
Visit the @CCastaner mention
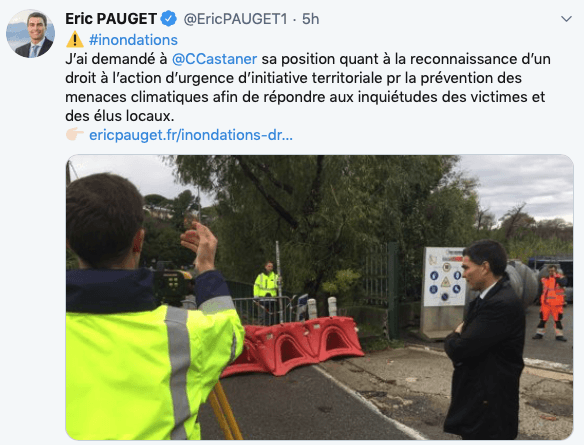pyautogui.click(x=214, y=59)
